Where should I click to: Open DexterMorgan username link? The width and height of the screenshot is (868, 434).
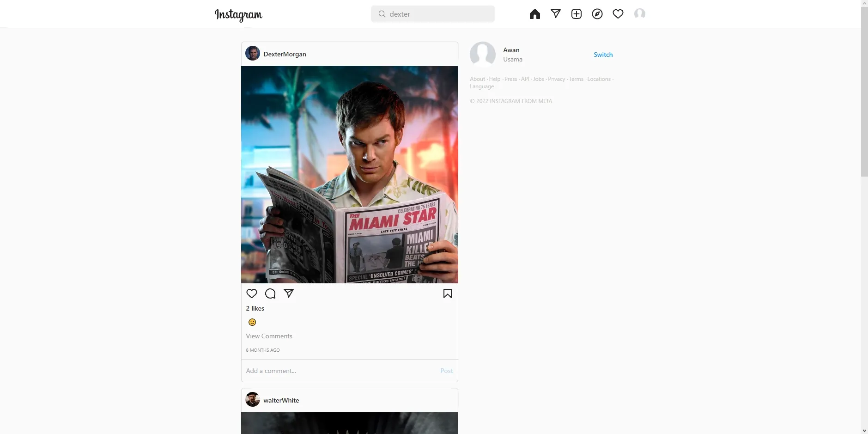click(285, 54)
